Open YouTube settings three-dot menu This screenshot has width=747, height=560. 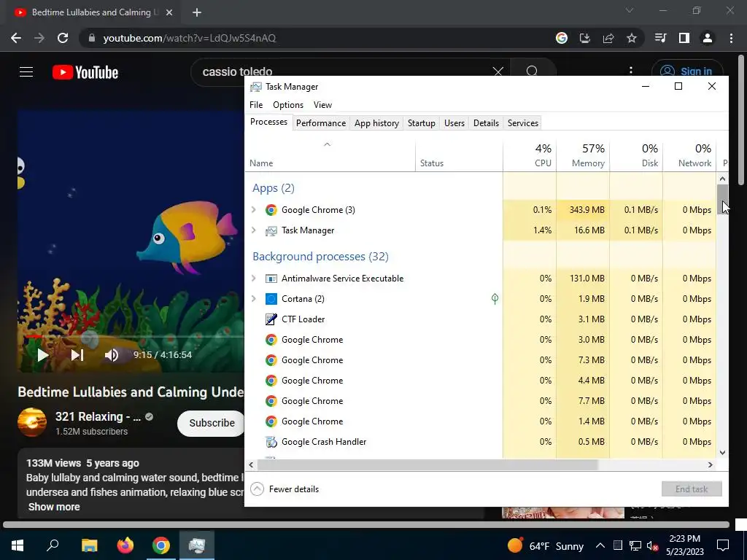[x=631, y=71]
